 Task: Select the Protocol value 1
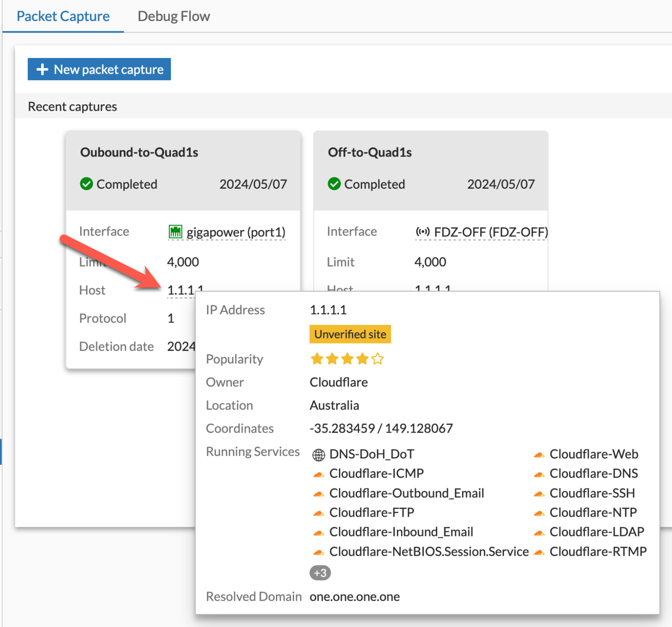171,318
